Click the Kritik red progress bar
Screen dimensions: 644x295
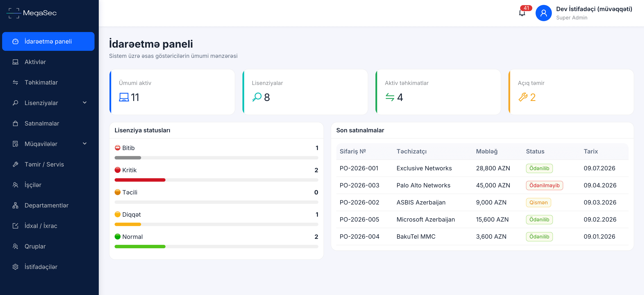tap(140, 180)
